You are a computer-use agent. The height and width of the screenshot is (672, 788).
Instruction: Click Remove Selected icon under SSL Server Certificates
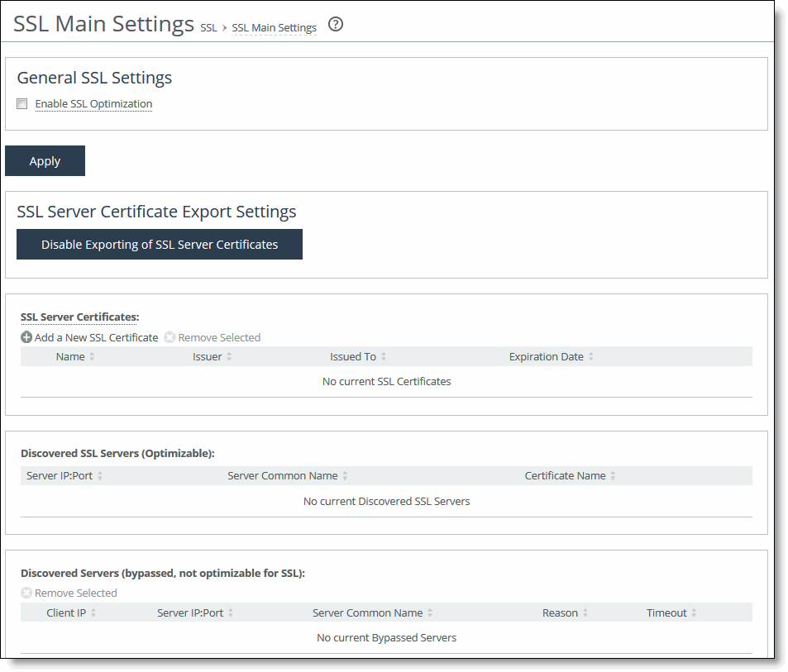[170, 337]
